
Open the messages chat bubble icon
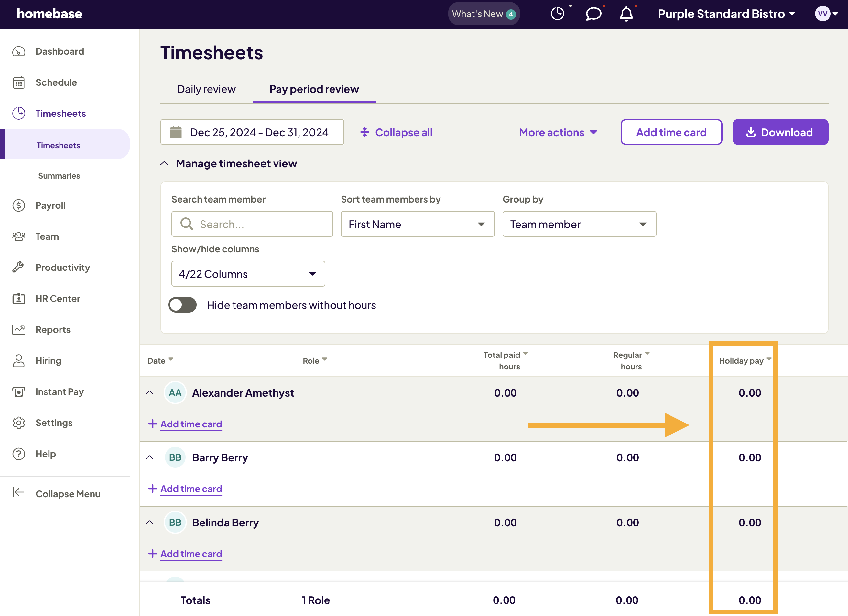[593, 14]
